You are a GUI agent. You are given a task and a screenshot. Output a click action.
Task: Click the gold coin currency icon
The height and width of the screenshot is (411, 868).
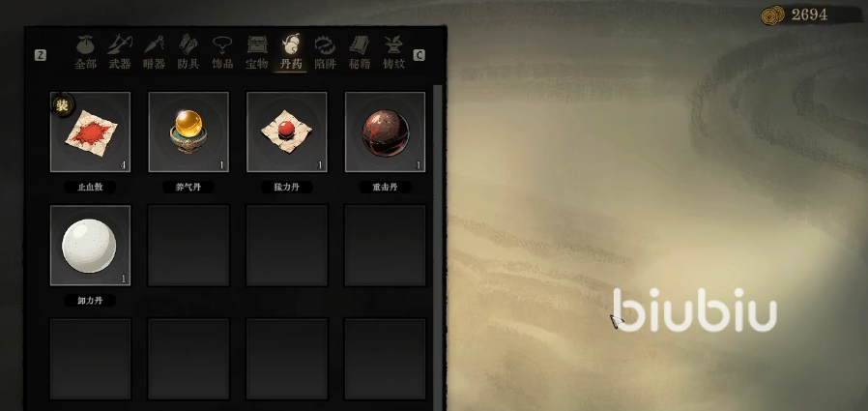pos(772,15)
